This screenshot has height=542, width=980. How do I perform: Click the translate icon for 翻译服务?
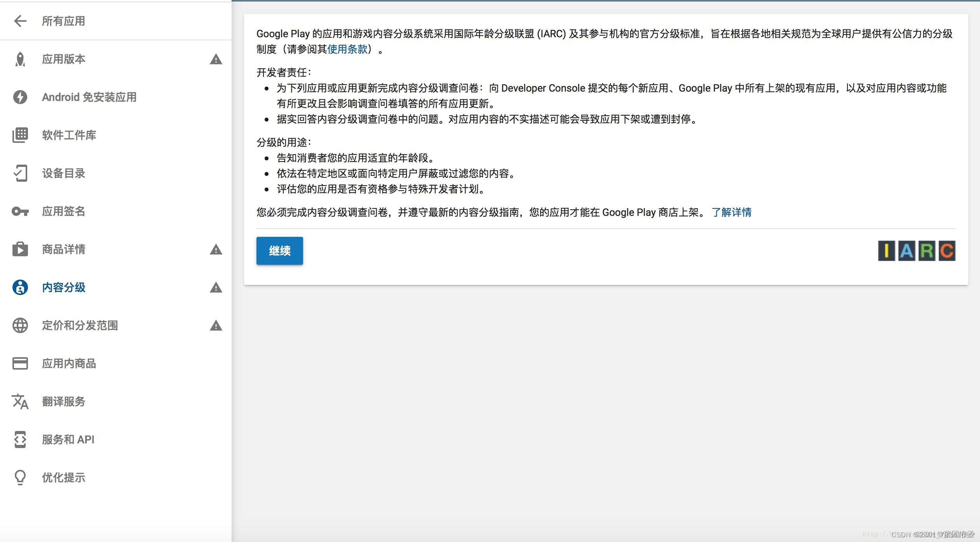[20, 401]
